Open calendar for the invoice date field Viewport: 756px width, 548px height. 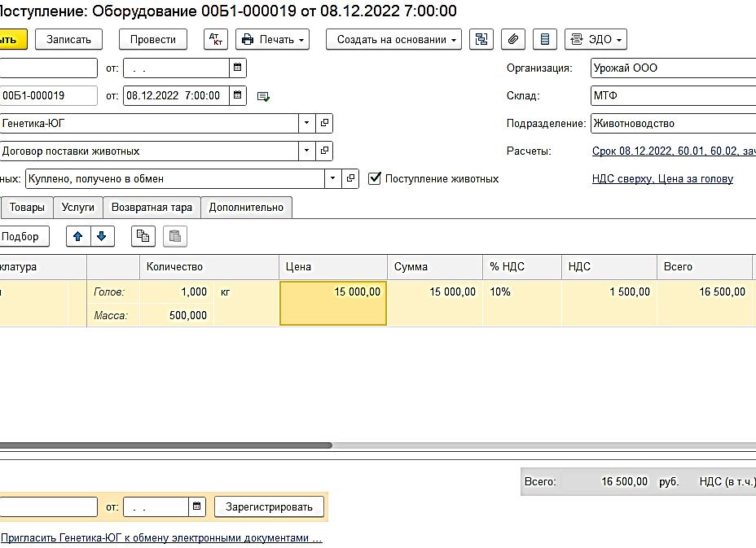[x=196, y=506]
